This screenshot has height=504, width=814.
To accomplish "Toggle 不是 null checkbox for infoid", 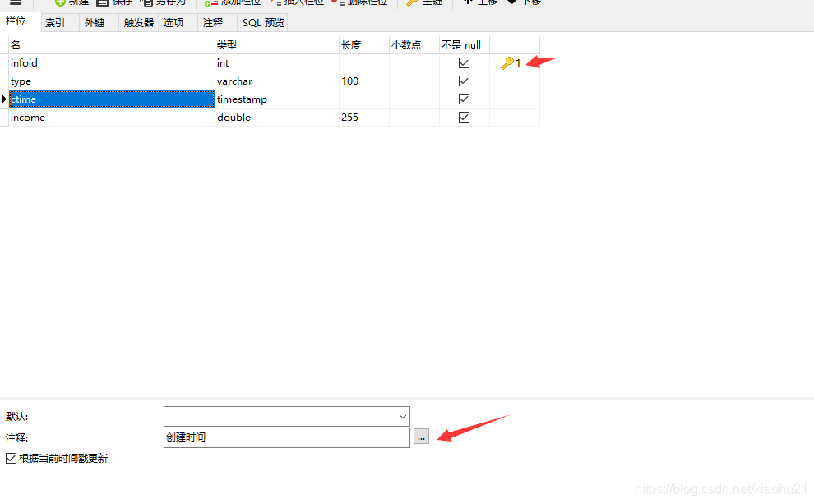I will click(x=464, y=62).
